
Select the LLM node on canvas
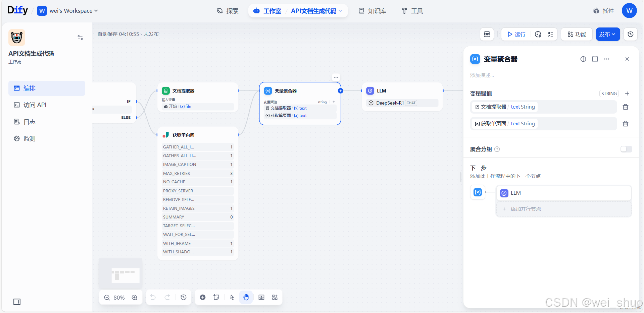tap(402, 97)
